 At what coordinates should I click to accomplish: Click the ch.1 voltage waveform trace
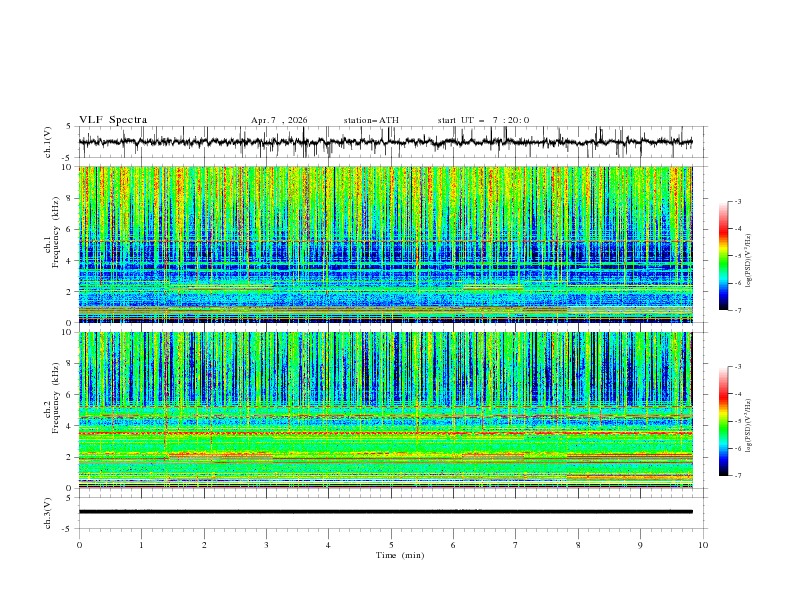(385, 142)
